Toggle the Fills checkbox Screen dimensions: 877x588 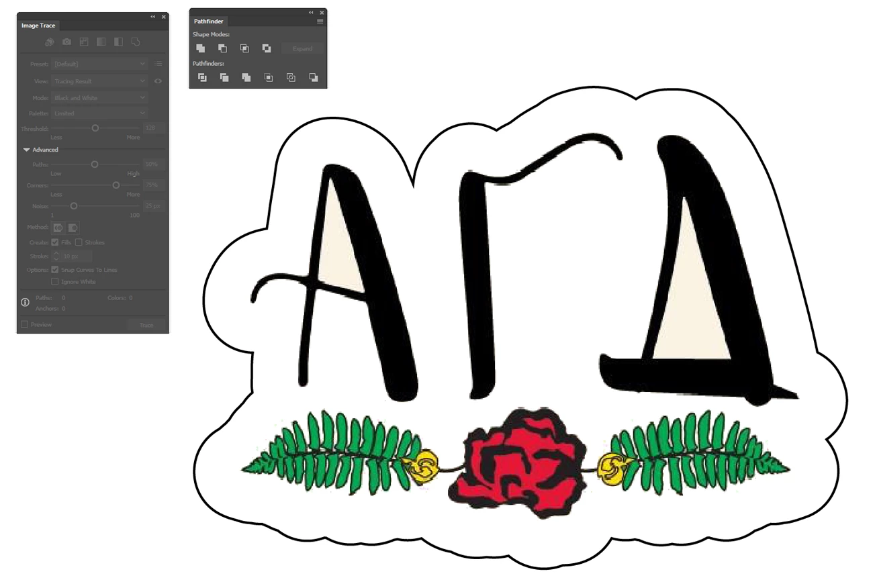[55, 242]
